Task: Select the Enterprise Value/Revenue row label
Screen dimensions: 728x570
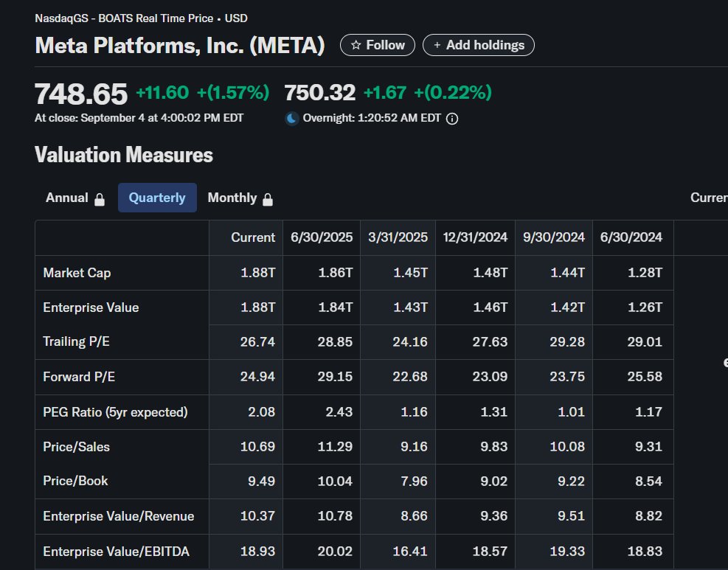Action: pyautogui.click(x=119, y=516)
